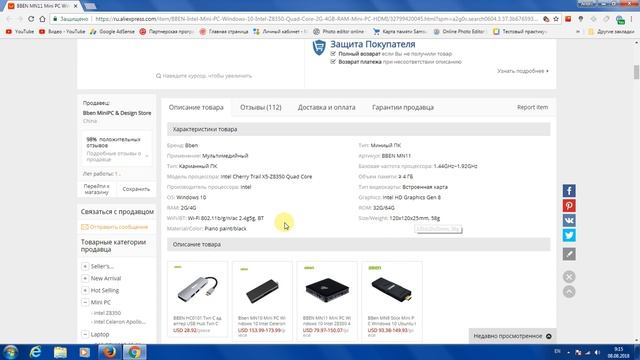Share on Twitter icon
The width and height of the screenshot is (640, 360).
(x=569, y=235)
